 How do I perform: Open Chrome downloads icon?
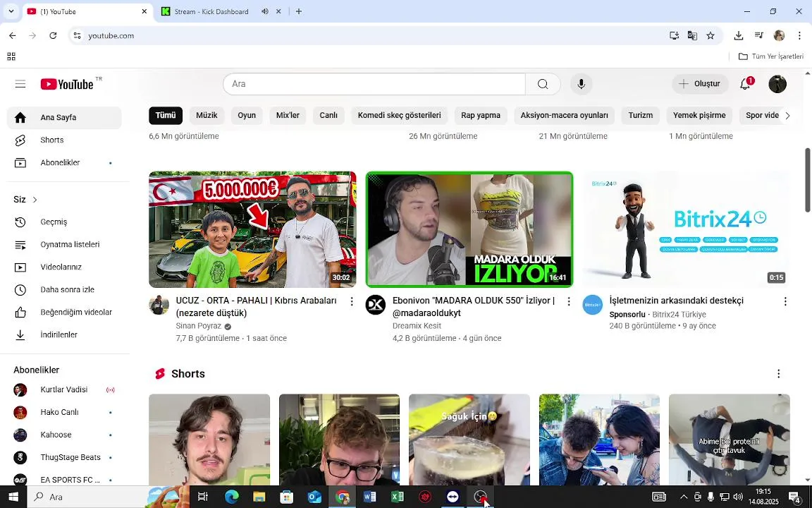[739, 36]
